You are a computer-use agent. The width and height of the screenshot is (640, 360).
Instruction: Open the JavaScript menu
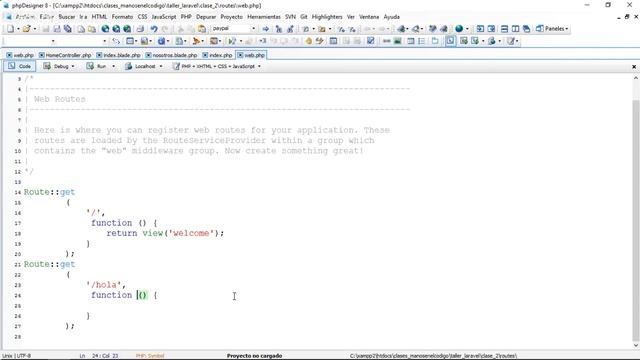pos(164,17)
